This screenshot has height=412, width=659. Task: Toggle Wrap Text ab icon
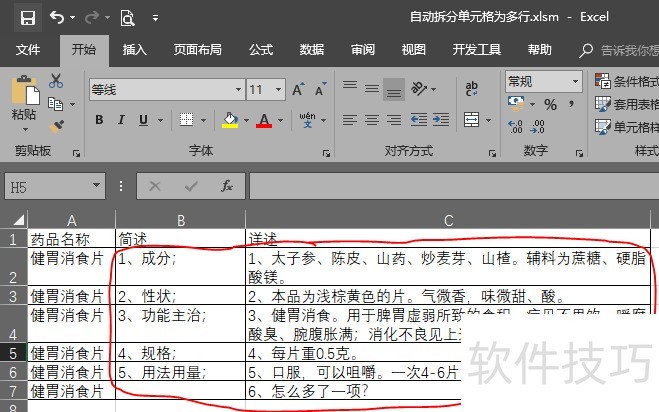(472, 89)
